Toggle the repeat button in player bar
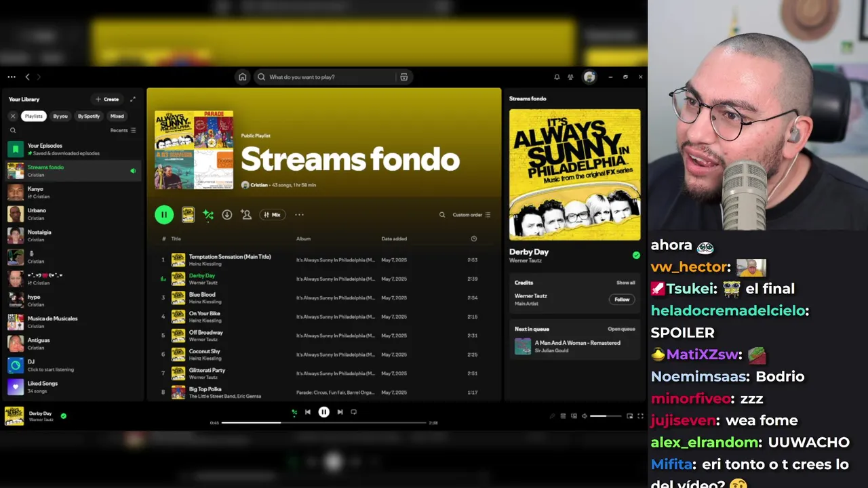Viewport: 868px width, 488px height. (354, 412)
